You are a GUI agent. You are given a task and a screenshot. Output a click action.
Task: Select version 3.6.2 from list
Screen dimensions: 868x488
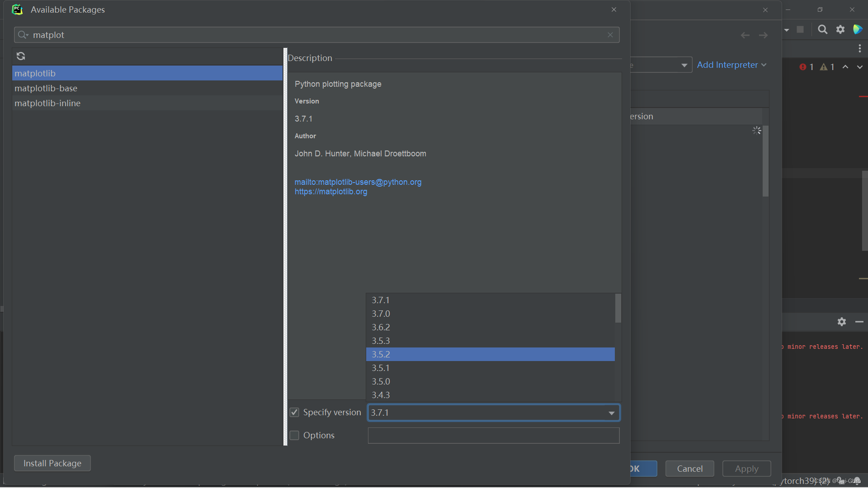pos(491,327)
